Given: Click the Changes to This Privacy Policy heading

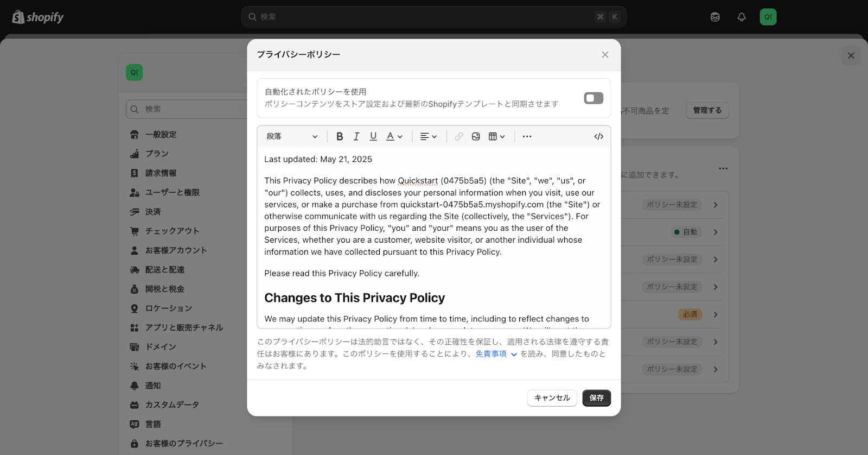Looking at the screenshot, I should [x=354, y=298].
